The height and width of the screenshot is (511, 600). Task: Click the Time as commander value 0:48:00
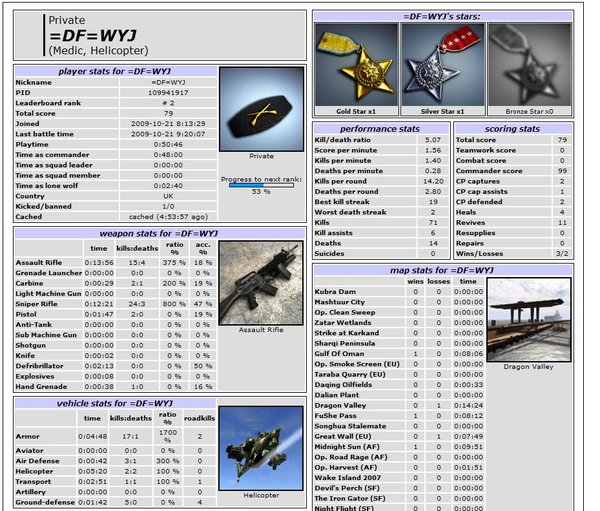coord(168,155)
